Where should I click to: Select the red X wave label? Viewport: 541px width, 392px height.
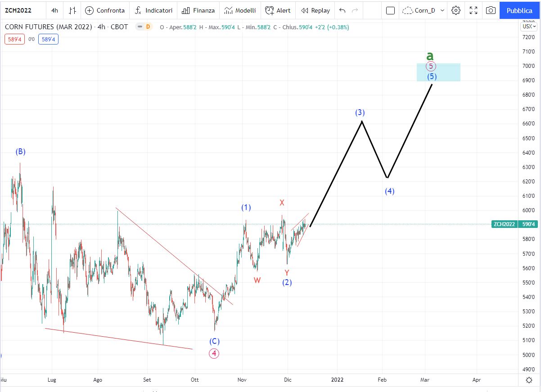pyautogui.click(x=282, y=203)
